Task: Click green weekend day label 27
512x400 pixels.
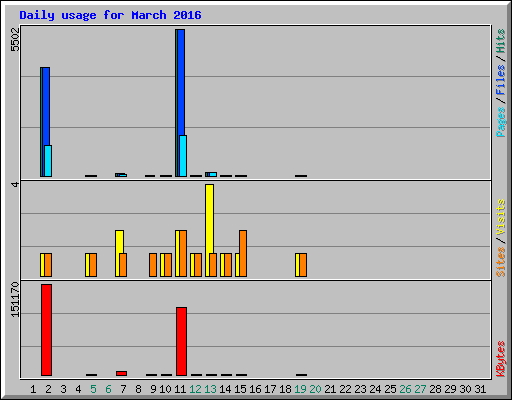Action: (420, 389)
